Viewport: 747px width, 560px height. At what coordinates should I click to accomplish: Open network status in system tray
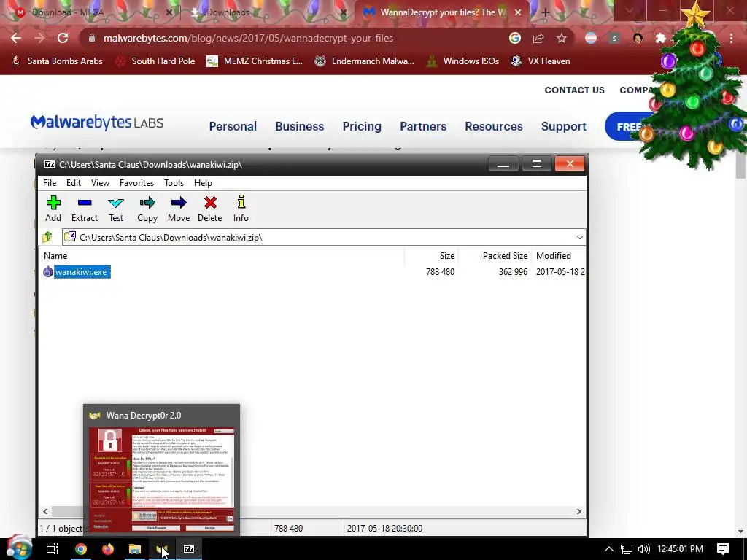[x=627, y=549]
